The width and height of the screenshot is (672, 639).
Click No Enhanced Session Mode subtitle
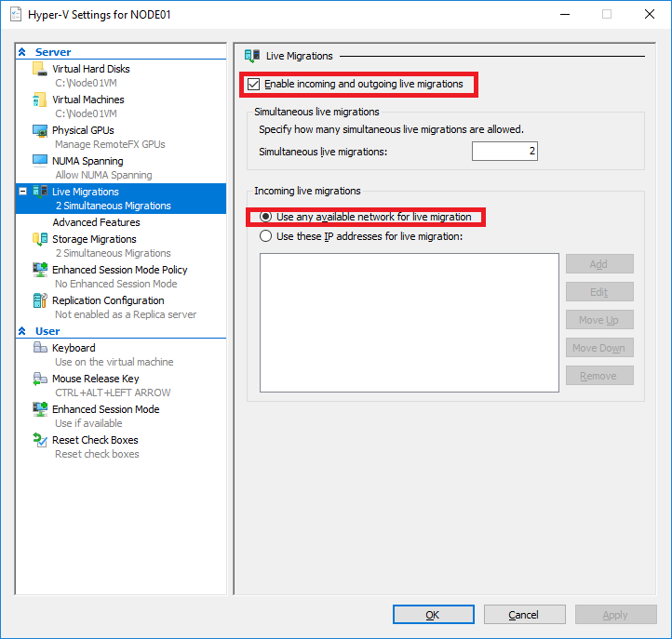pos(116,284)
